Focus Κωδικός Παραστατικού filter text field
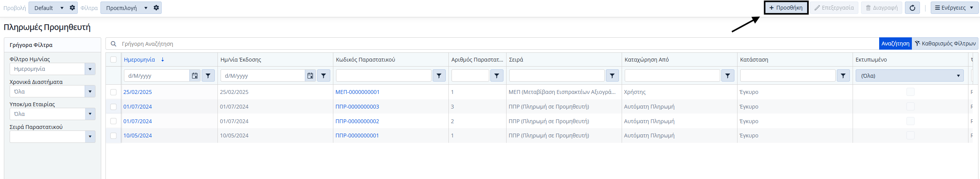Screen dimensions: 980x179 click(384, 76)
